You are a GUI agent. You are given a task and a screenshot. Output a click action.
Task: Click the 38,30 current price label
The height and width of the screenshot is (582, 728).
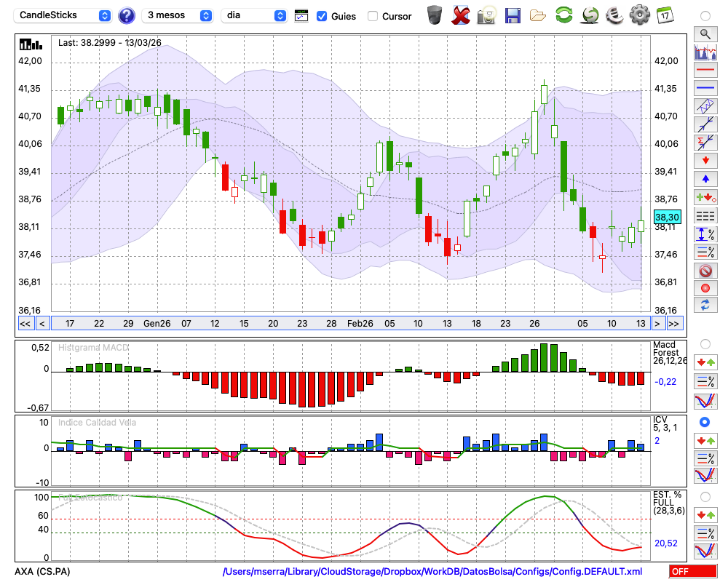(x=667, y=217)
